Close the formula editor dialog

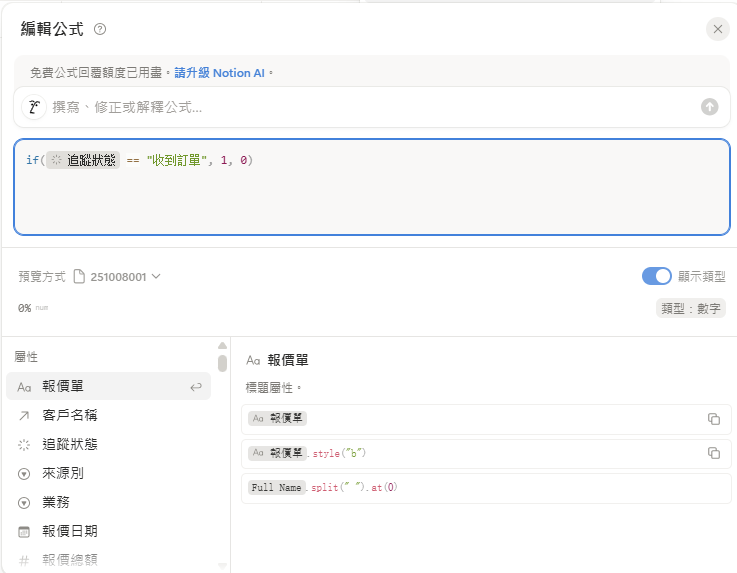717,29
